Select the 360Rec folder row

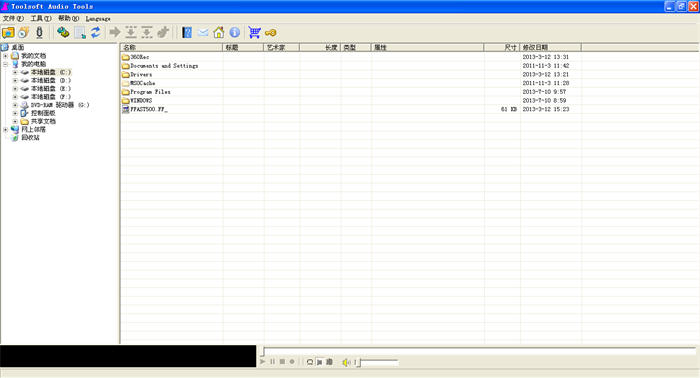[x=139, y=57]
